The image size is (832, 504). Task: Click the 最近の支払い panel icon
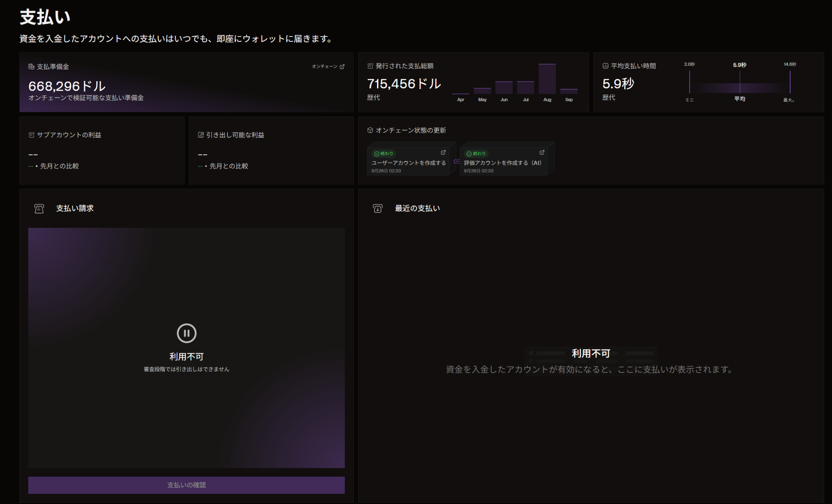(377, 209)
